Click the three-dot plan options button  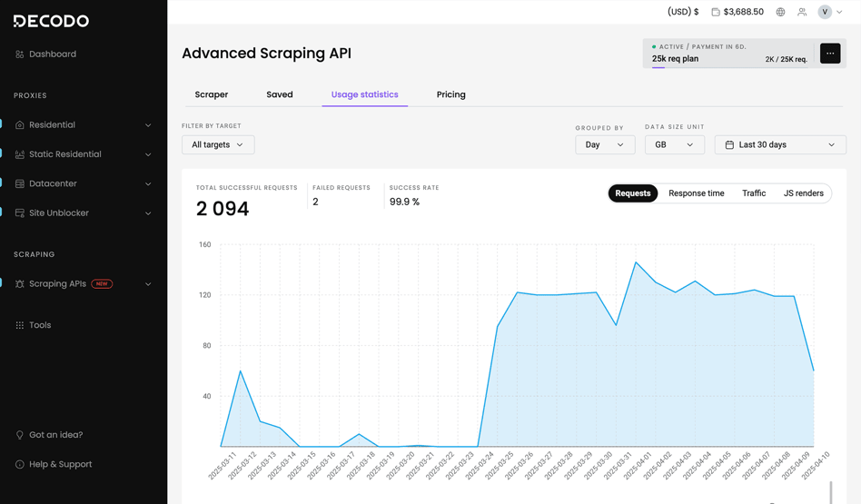830,54
